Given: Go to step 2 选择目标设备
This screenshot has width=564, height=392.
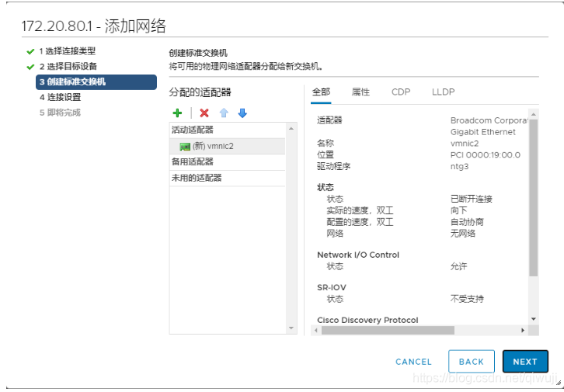Looking at the screenshot, I should [x=68, y=67].
